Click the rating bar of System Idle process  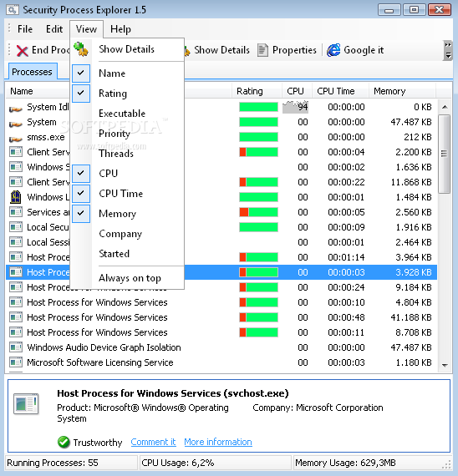coord(258,107)
